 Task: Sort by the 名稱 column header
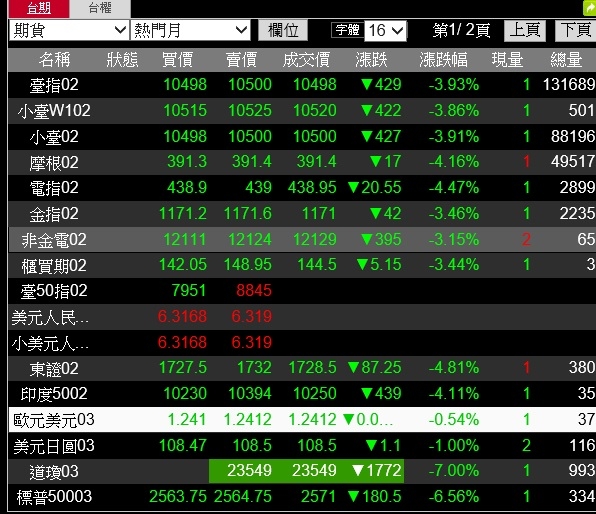[x=54, y=60]
